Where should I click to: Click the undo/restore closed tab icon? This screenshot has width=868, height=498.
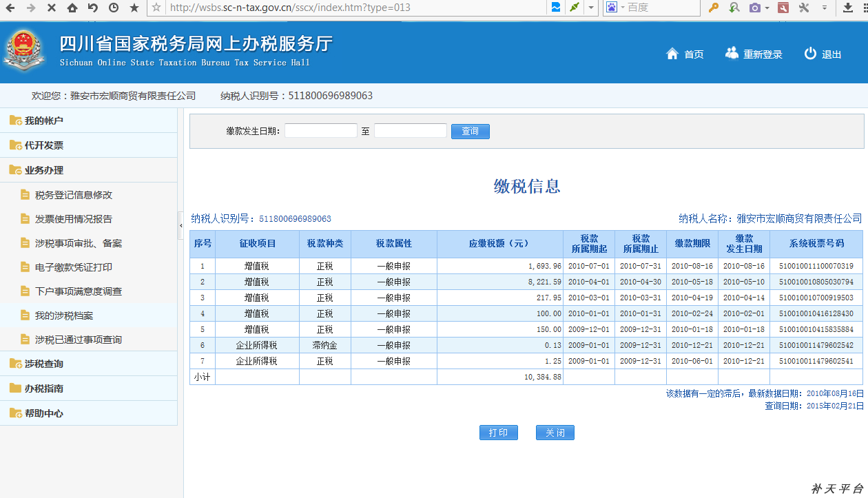coord(93,8)
